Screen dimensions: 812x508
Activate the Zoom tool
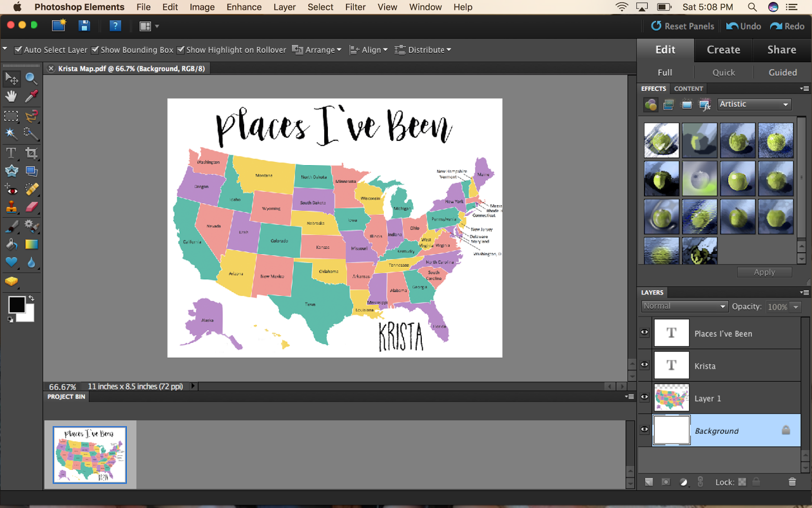(x=31, y=80)
